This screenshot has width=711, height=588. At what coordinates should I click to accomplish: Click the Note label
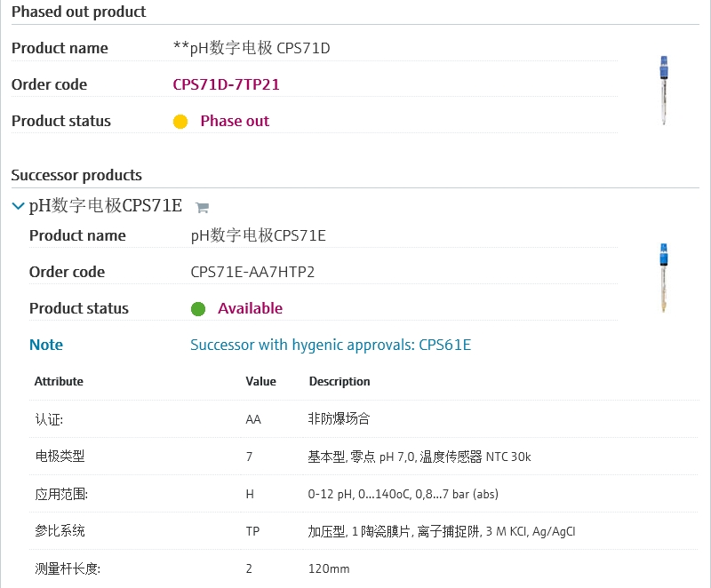46,345
